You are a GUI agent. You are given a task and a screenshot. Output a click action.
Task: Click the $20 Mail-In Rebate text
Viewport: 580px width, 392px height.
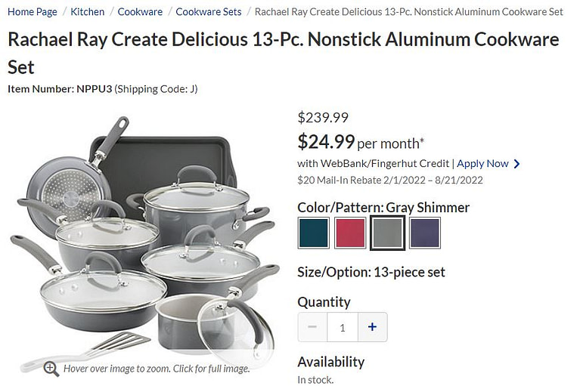pos(389,181)
